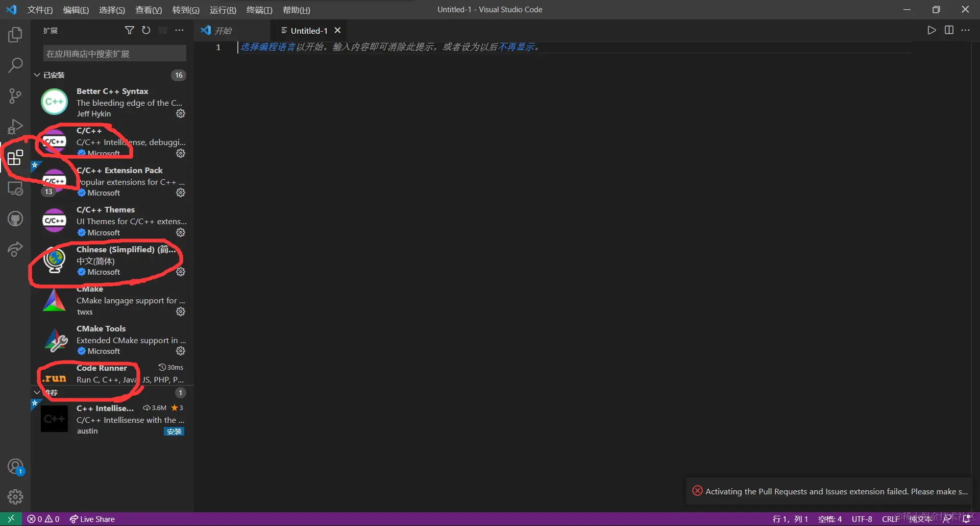Open the Code Runner extension entry
Viewport: 980px width, 526px height.
point(112,373)
